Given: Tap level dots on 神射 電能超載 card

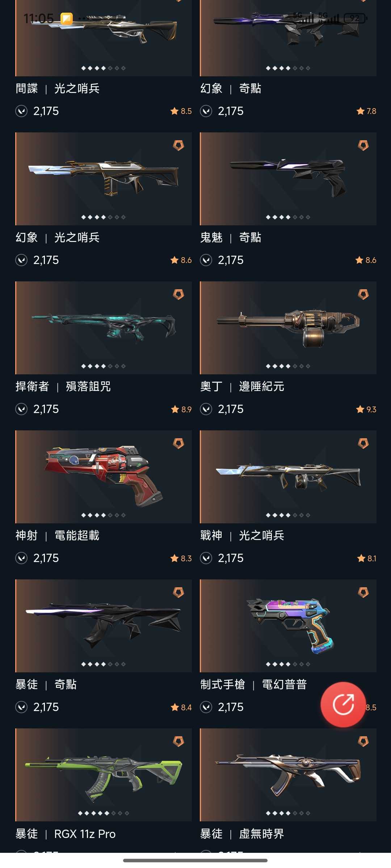Looking at the screenshot, I should tap(104, 515).
